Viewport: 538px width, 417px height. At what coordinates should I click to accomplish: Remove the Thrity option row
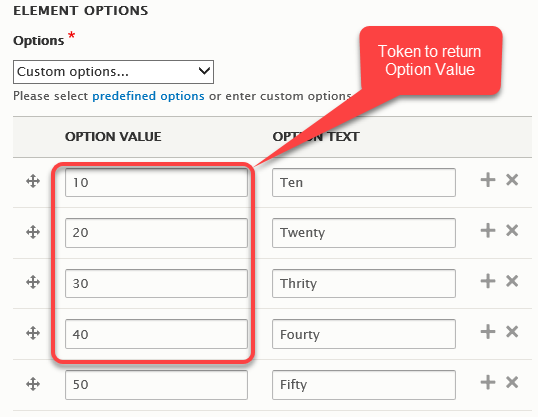[512, 281]
